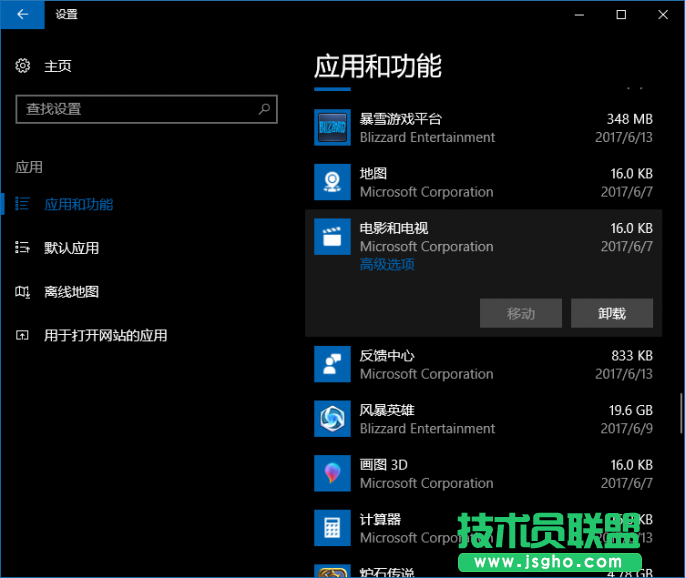This screenshot has height=578, width=685.
Task: Click the disabled 移动 move button
Action: pyautogui.click(x=521, y=313)
